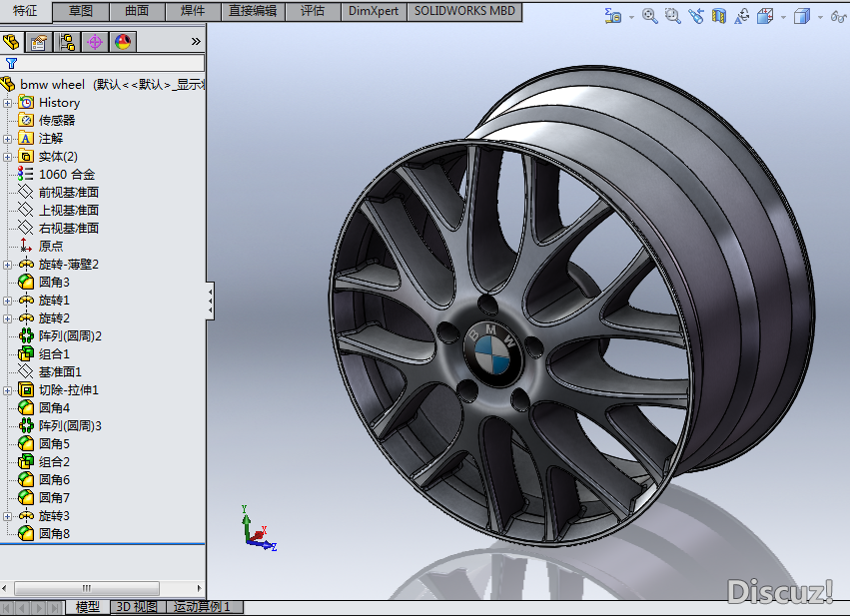This screenshot has height=616, width=850.
Task: Click the 组合1 combine feature icon
Action: [x=26, y=353]
